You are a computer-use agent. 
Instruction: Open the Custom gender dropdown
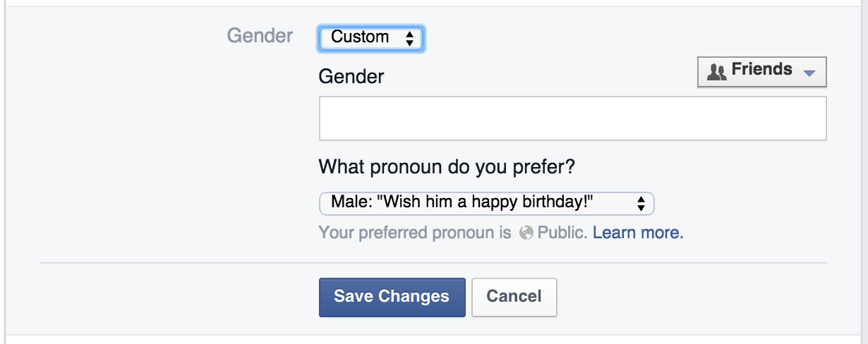pos(371,38)
